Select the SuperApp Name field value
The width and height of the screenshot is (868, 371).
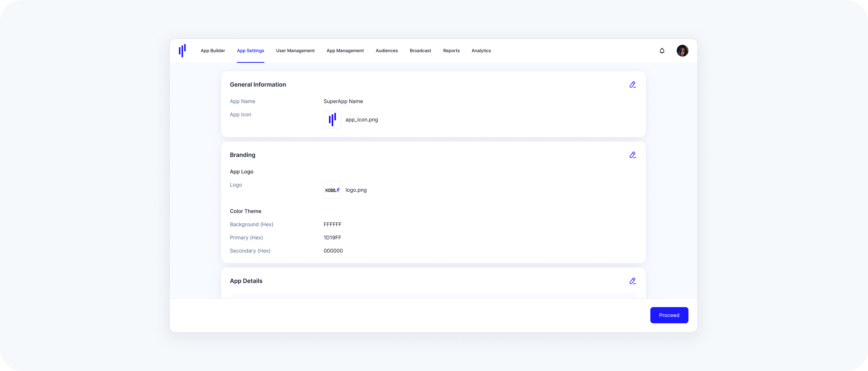[x=343, y=101]
